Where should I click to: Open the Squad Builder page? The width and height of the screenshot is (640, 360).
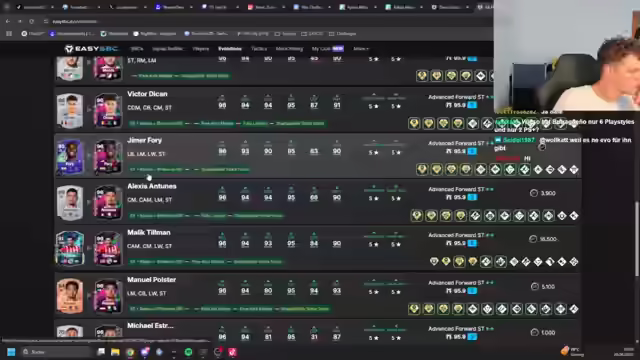coord(168,49)
